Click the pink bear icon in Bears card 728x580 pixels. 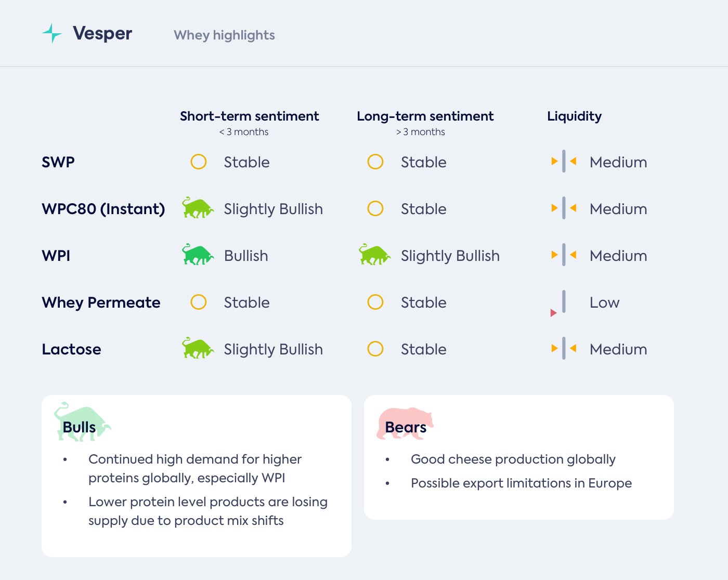pos(405,423)
